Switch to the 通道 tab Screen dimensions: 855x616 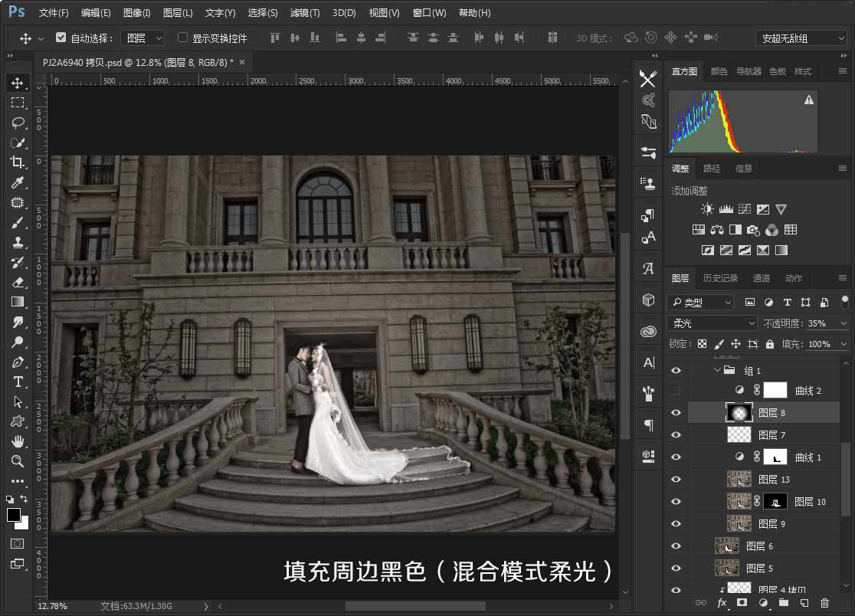[760, 278]
